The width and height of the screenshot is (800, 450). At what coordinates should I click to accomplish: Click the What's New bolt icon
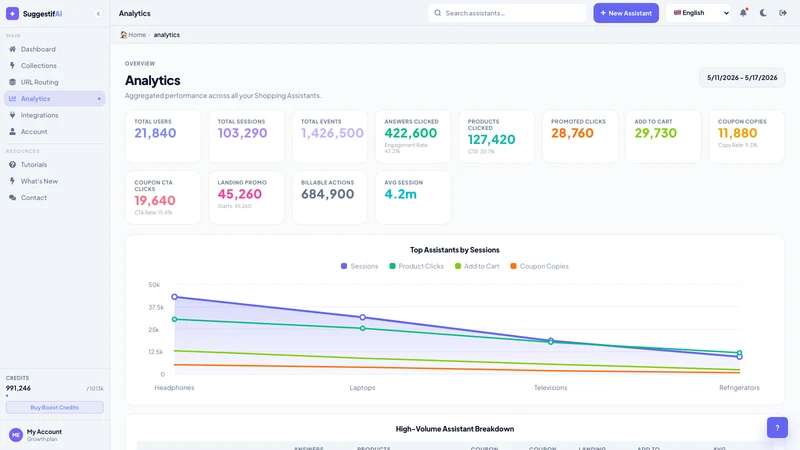[12, 181]
